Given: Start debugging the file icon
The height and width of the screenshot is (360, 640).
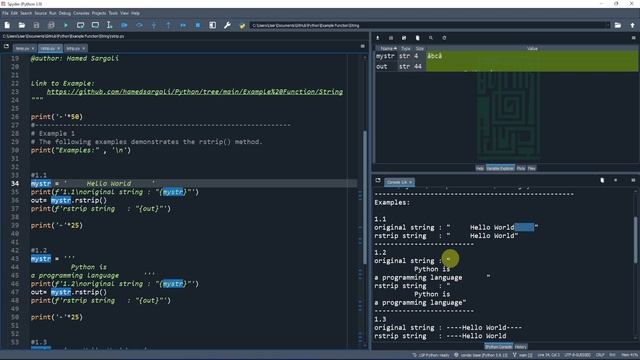Looking at the screenshot, I should point(124,25).
